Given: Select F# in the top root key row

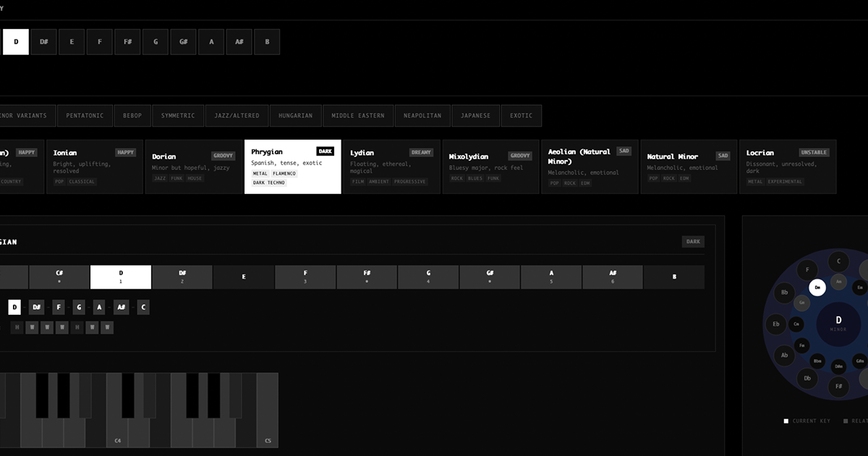Looking at the screenshot, I should (x=127, y=42).
